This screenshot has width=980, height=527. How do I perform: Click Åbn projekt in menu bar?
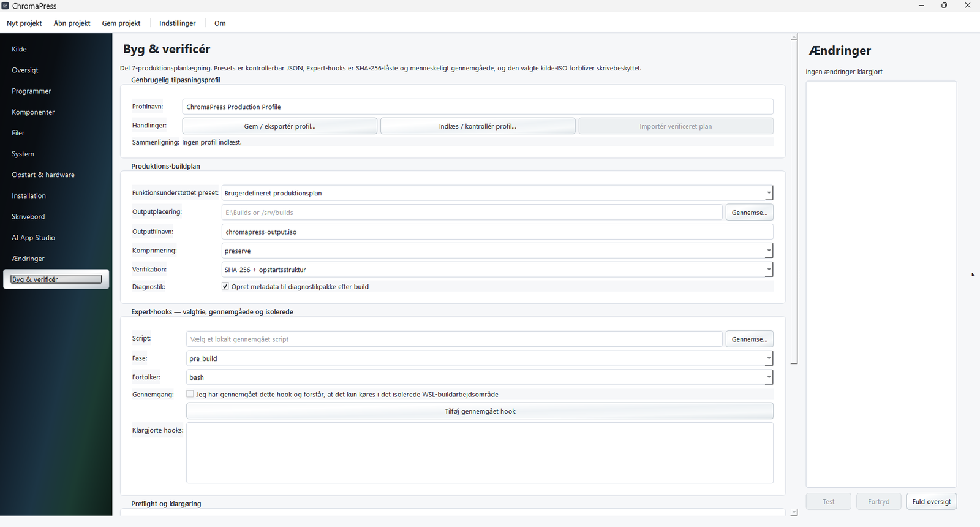click(x=72, y=23)
